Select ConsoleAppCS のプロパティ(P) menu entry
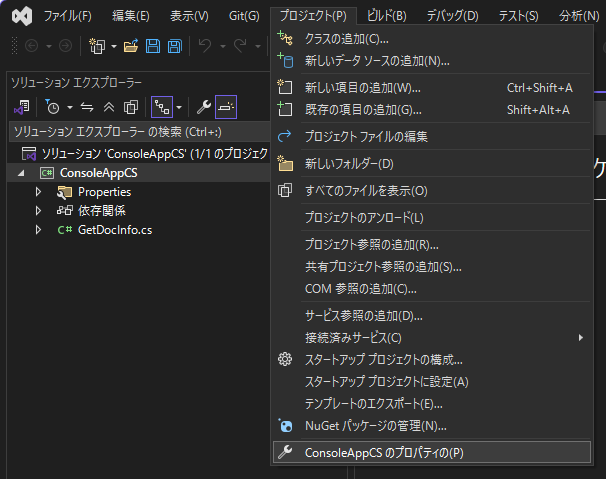Viewport: 606px width, 479px height. 384,452
